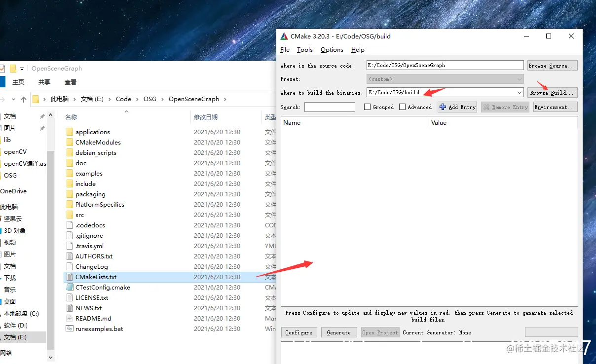The height and width of the screenshot is (364, 596).
Task: Click the scroll-up arrow of Explorer's navigation pane
Action: 51,115
